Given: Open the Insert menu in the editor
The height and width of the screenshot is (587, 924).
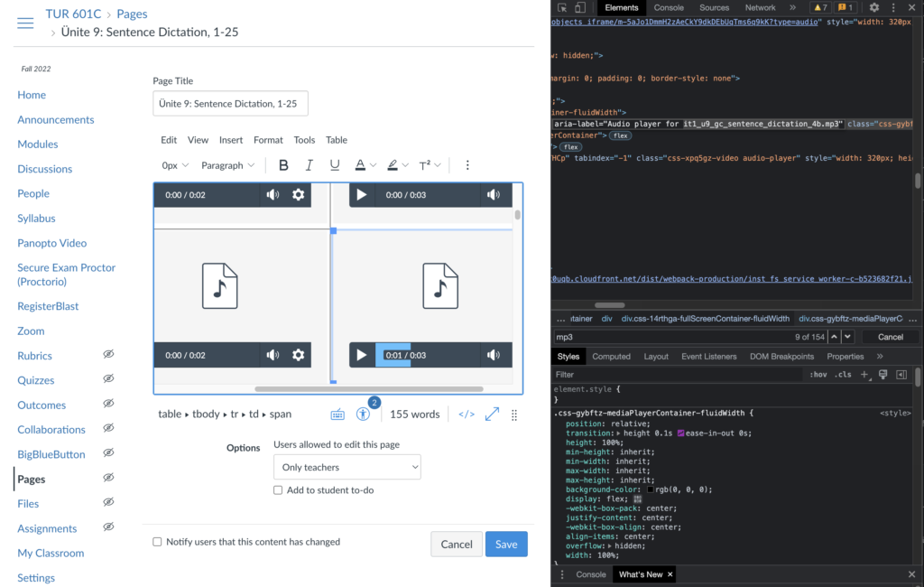Looking at the screenshot, I should pos(231,140).
